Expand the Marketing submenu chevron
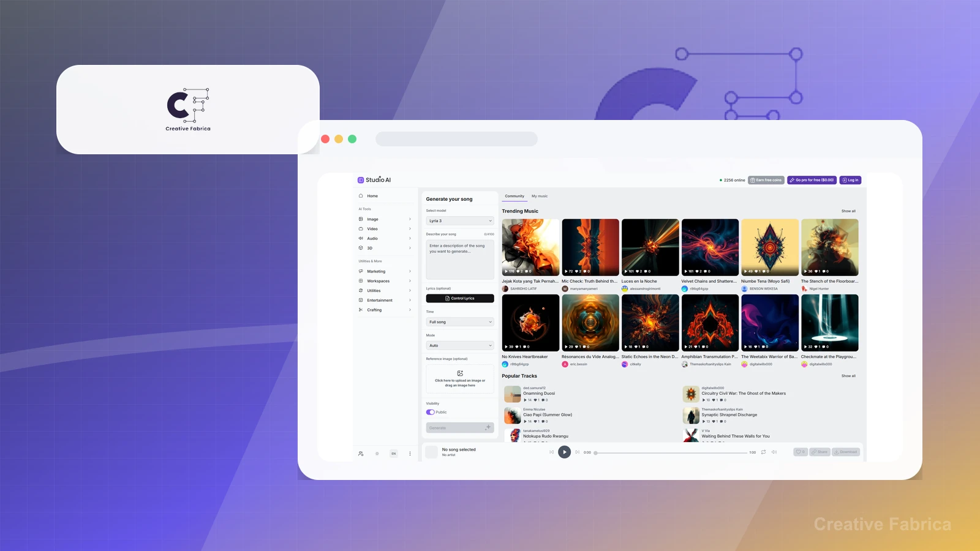Viewport: 980px width, 551px height. (410, 271)
